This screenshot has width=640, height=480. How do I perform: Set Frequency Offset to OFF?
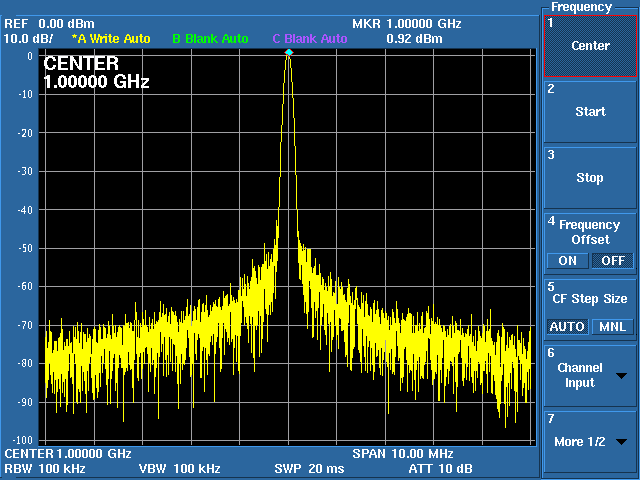click(613, 261)
